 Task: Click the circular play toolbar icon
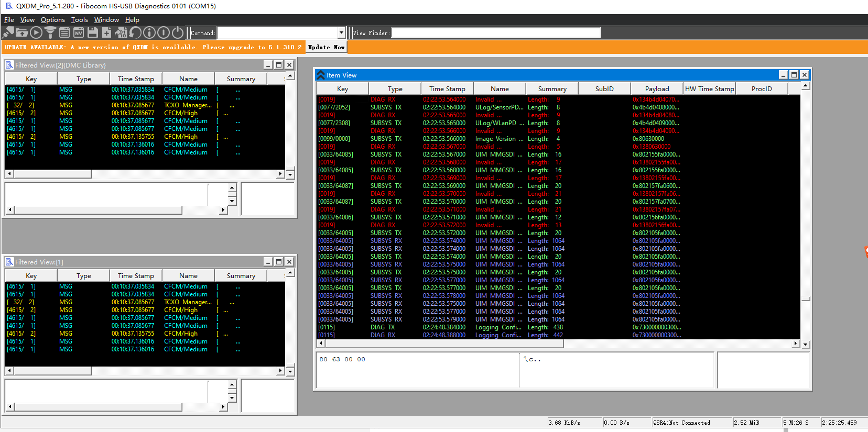(x=36, y=32)
